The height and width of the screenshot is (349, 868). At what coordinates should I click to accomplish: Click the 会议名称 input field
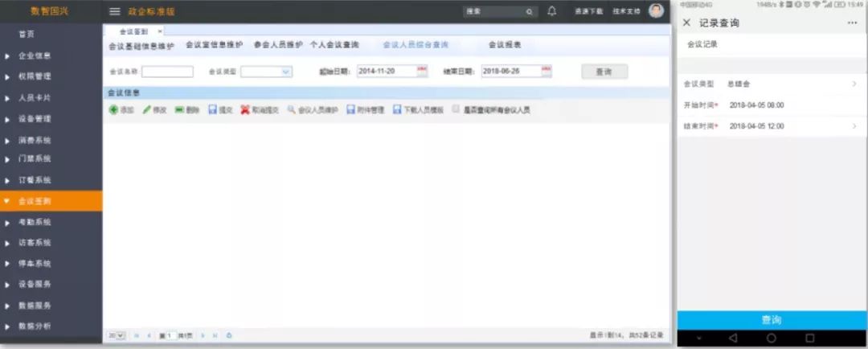pyautogui.click(x=167, y=72)
